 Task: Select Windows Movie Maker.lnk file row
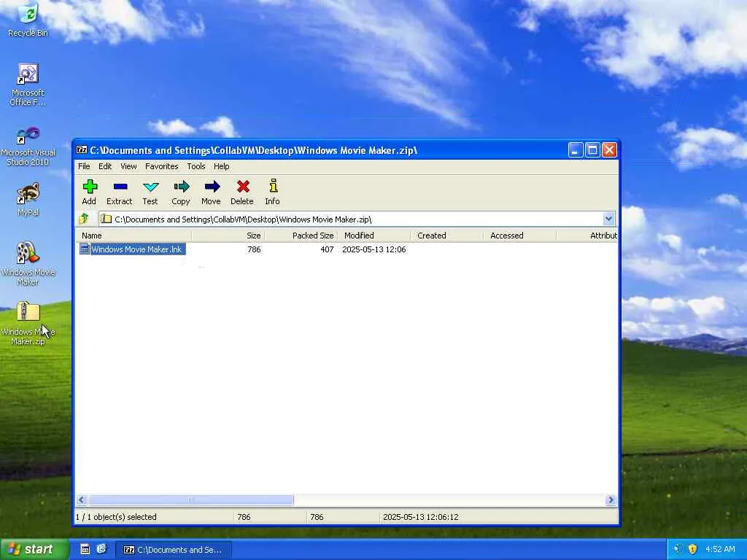point(347,249)
